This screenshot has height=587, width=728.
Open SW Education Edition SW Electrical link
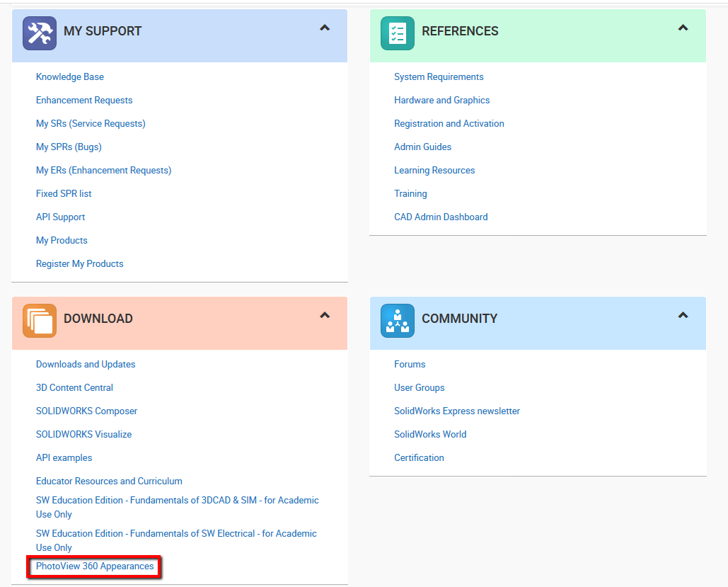(176, 540)
